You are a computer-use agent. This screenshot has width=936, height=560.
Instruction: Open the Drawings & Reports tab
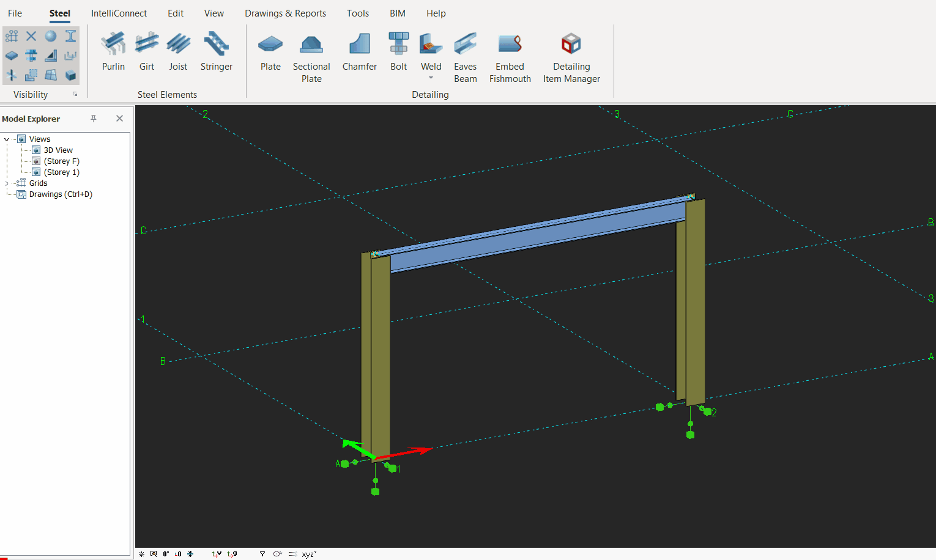(285, 13)
